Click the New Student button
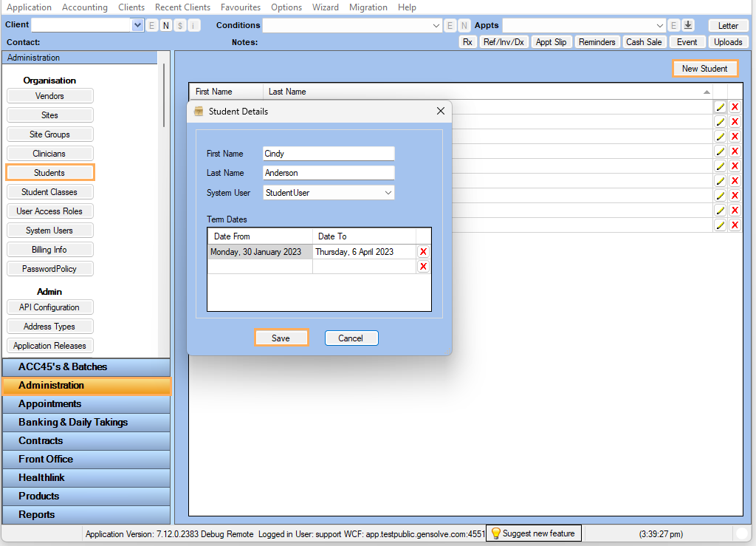This screenshot has width=756, height=546. [704, 69]
